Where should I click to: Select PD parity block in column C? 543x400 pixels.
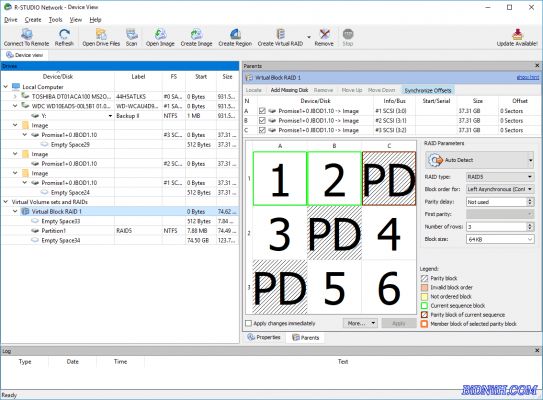pos(389,178)
